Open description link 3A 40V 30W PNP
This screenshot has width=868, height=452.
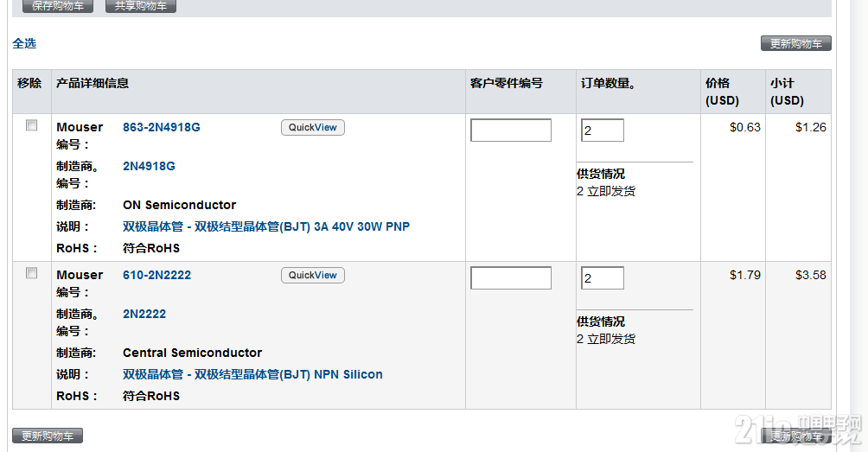point(265,226)
